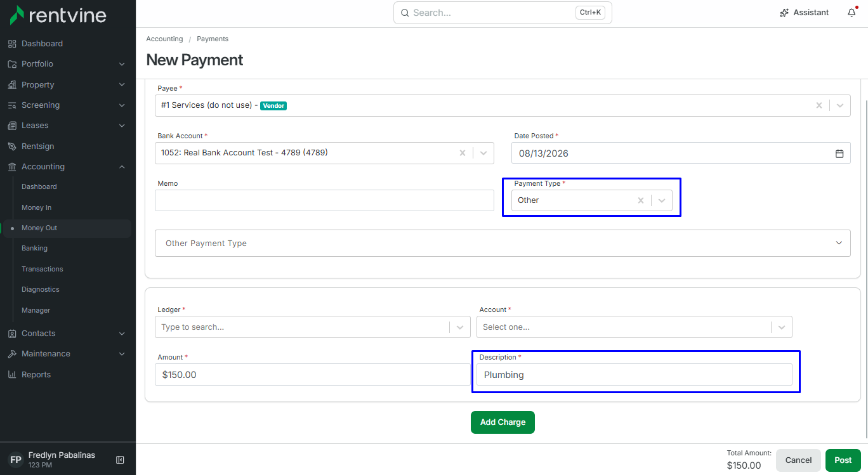Image resolution: width=868 pixels, height=475 pixels.
Task: Click the Fredlyn Pabalinas user name
Action: coord(62,455)
